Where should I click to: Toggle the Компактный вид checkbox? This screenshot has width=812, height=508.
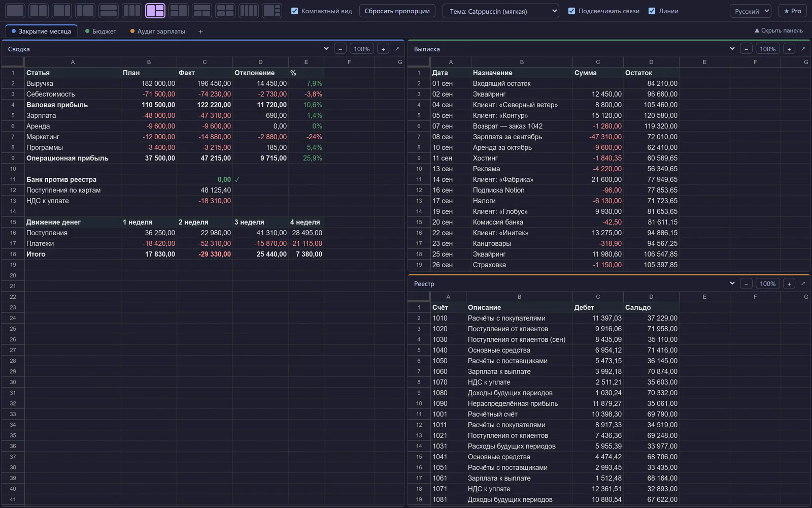point(294,11)
